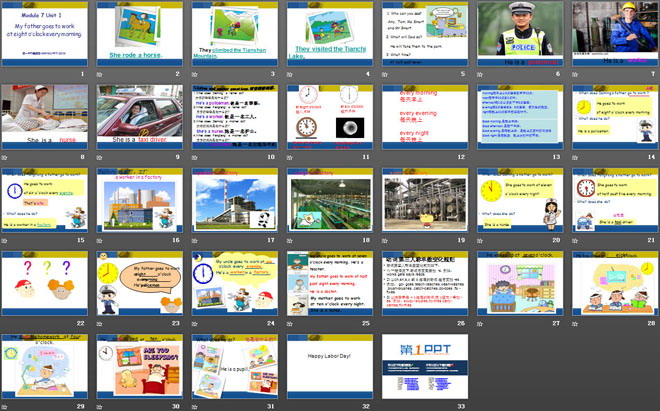This screenshot has height=411, width=660.
Task: Select slide 29 showing the boy doing homework
Action: (45, 367)
